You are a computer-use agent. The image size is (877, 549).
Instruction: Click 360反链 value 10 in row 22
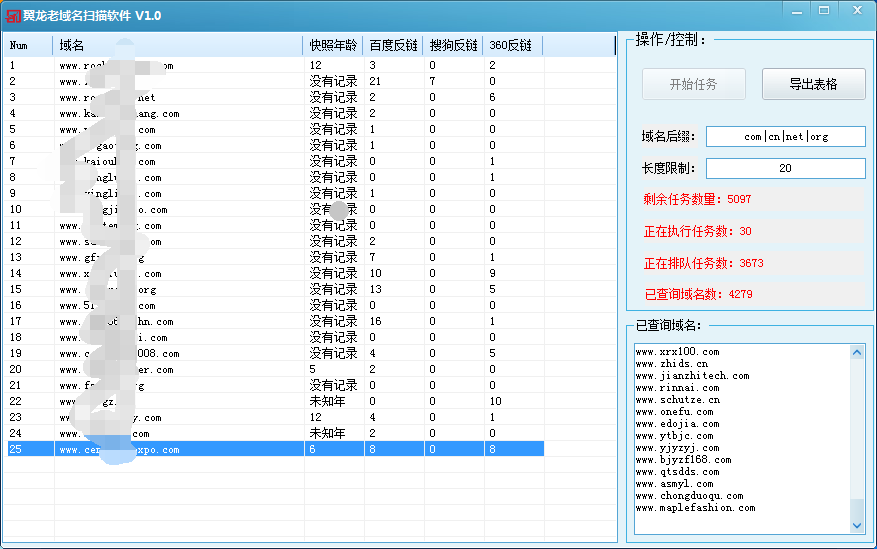coord(495,401)
